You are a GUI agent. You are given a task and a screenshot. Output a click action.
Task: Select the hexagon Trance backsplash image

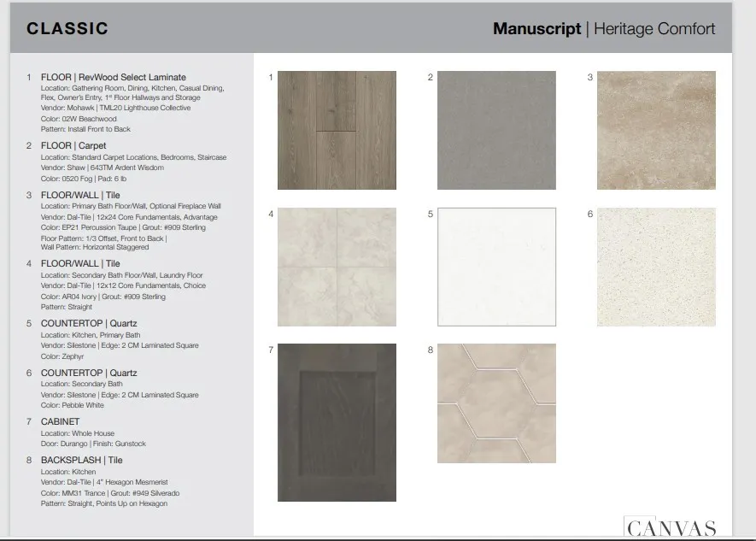(496, 403)
